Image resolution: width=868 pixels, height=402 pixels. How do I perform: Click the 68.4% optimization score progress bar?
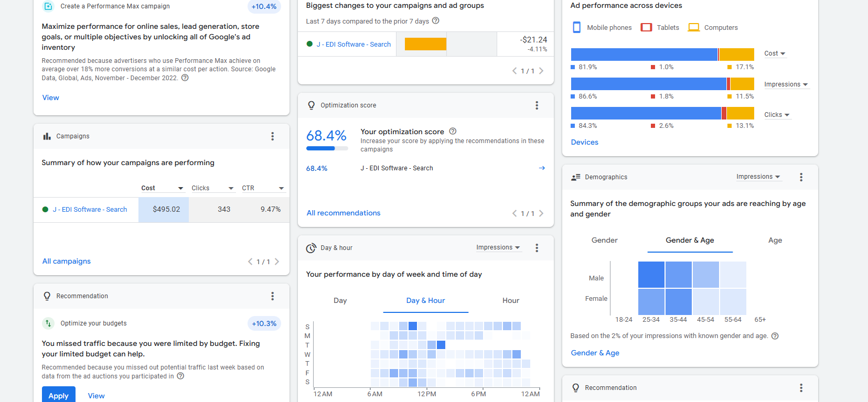(327, 148)
